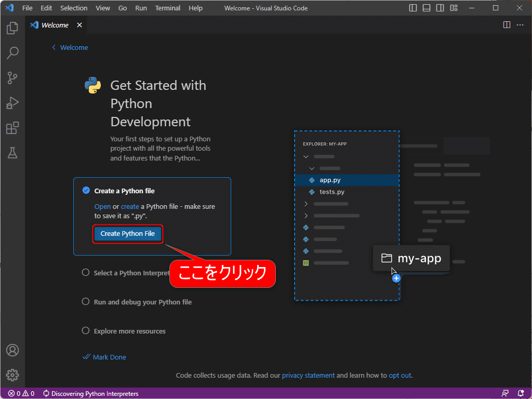This screenshot has width=532, height=399.
Task: Toggle Secondary Side Bar layout icon
Action: point(440,8)
